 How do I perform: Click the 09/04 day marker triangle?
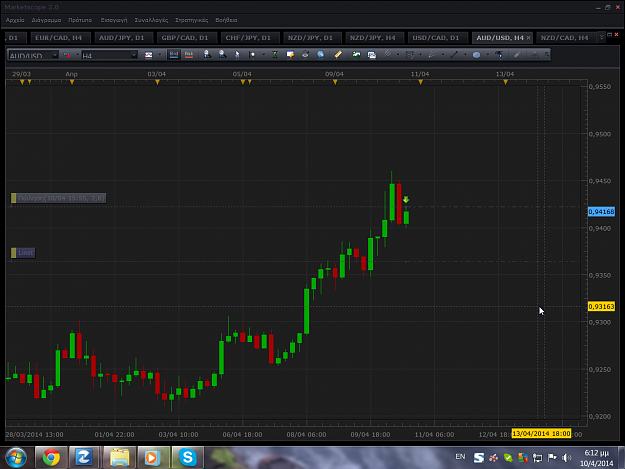(x=335, y=82)
